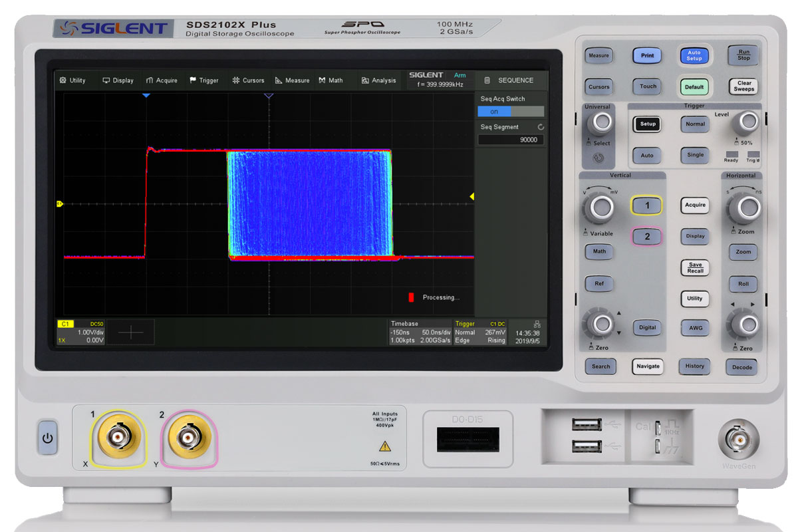Open the on-screen Display menu

118,80
